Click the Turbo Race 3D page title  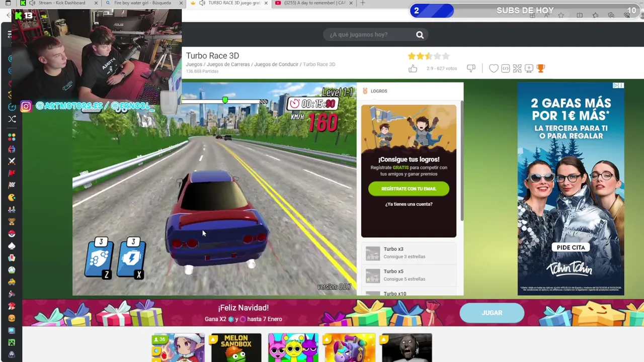(x=212, y=56)
